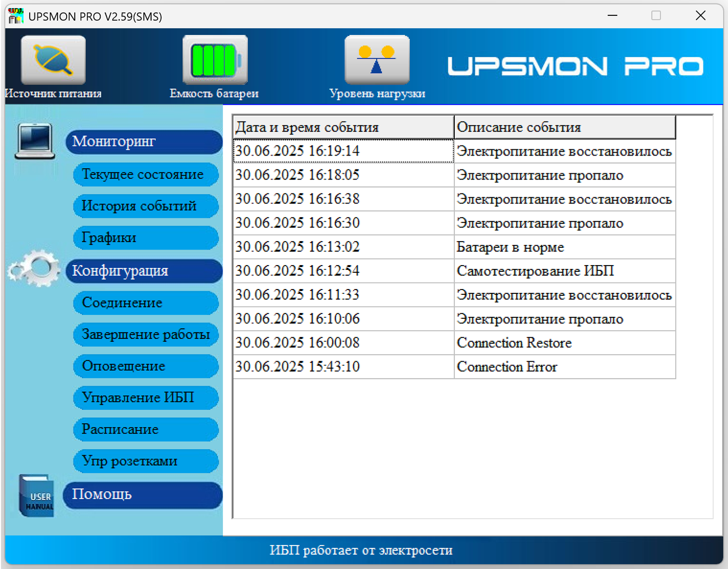Show Текущее состояние page
This screenshot has height=569, width=728.
[x=146, y=174]
